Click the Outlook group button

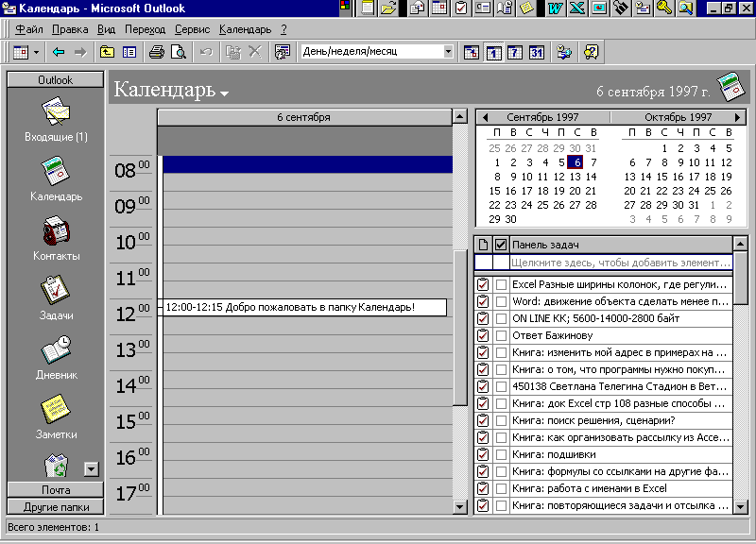56,80
